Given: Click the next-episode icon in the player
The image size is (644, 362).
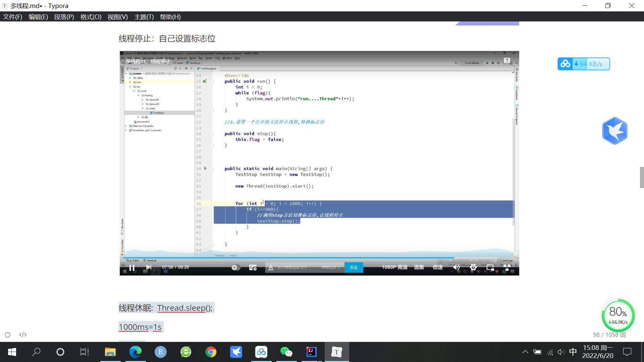Looking at the screenshot, I should (149, 267).
